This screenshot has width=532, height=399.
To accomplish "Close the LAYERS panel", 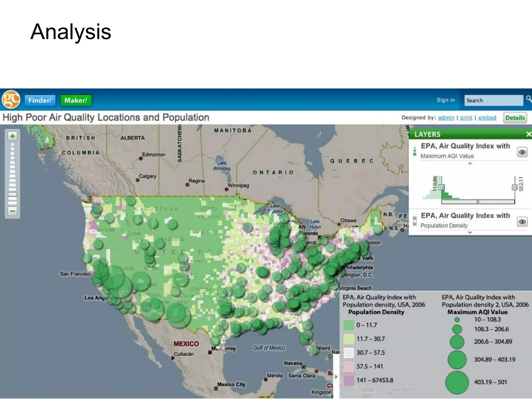I will click(529, 134).
